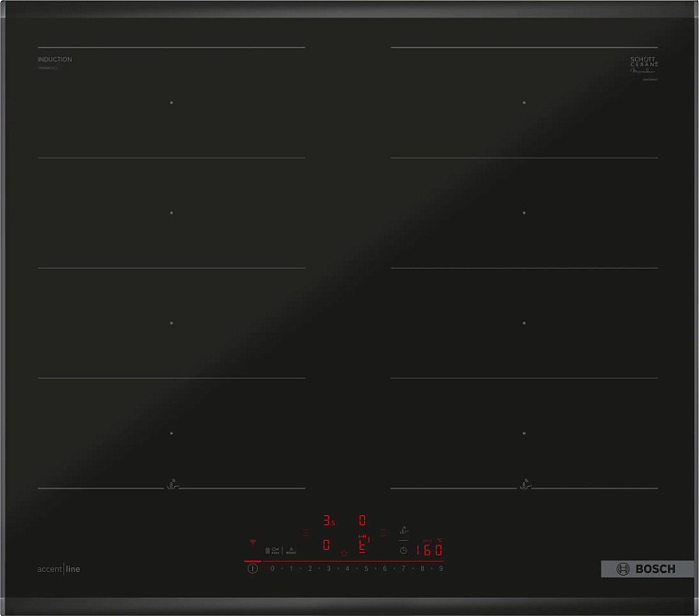Tap the star favourite symbol
Image resolution: width=699 pixels, height=616 pixels.
pyautogui.click(x=344, y=553)
